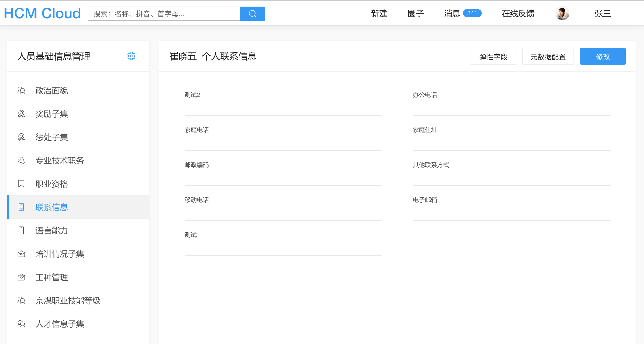
Task: Click the 培训情况子集 sidebar icon
Action: click(x=21, y=254)
